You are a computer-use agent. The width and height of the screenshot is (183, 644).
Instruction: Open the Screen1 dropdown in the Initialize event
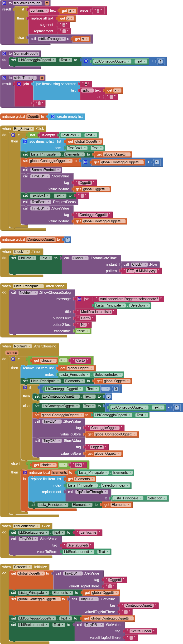(22, 567)
